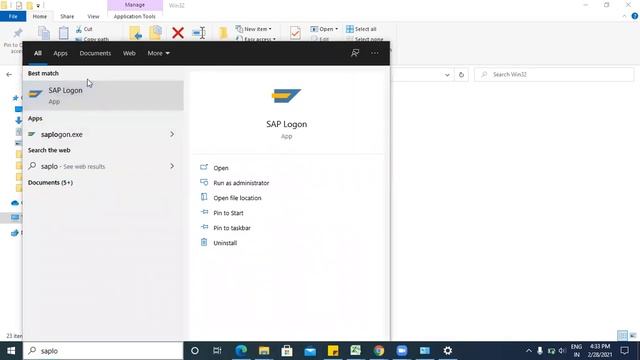Click the Explorer Back arrow
640x360 pixels.
(9, 75)
